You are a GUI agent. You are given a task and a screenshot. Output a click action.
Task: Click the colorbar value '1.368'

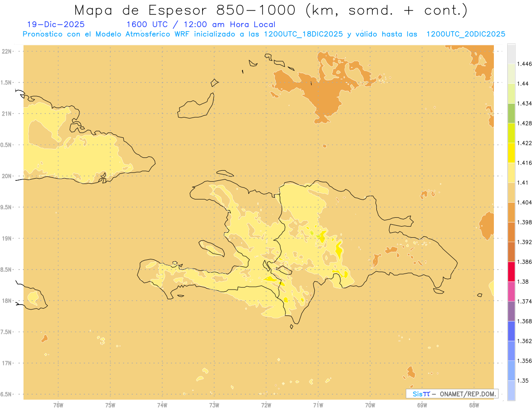coord(525,321)
